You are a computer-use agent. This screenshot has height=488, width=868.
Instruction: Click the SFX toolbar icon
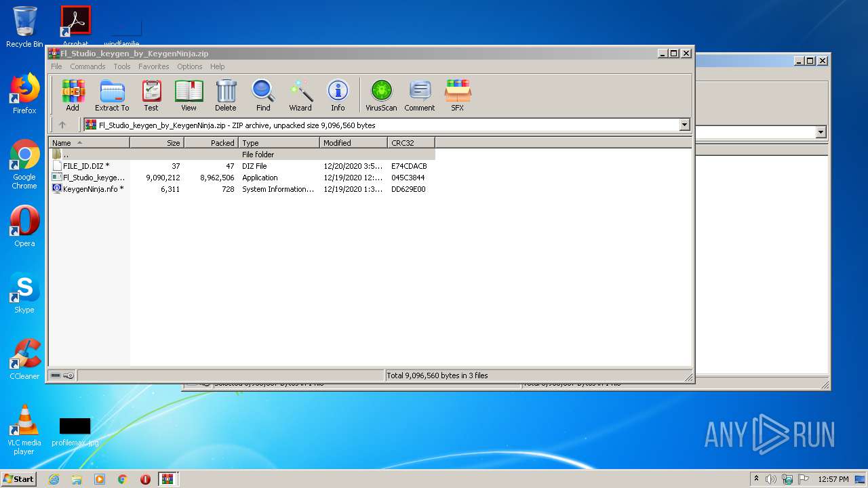click(458, 96)
